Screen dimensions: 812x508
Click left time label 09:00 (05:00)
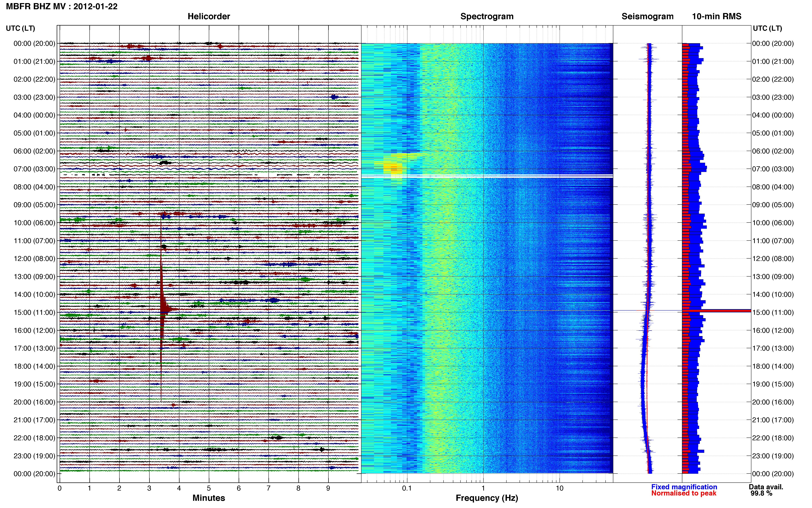point(34,205)
